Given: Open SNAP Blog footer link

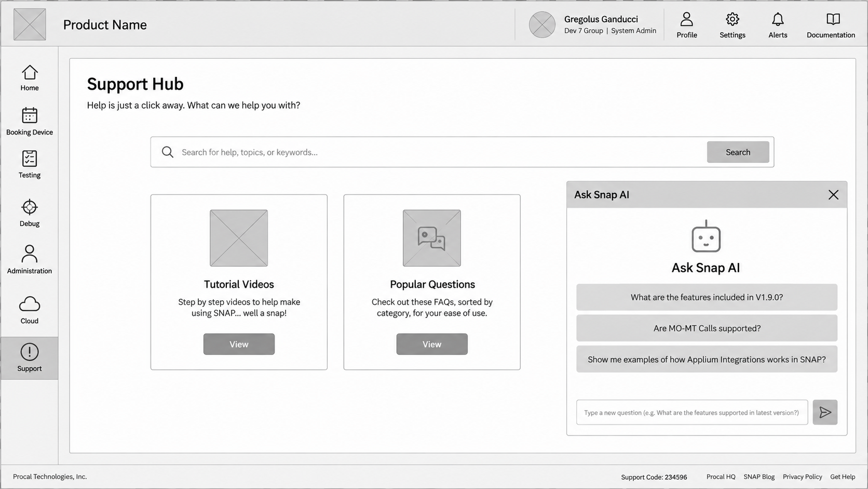Looking at the screenshot, I should pos(759,477).
